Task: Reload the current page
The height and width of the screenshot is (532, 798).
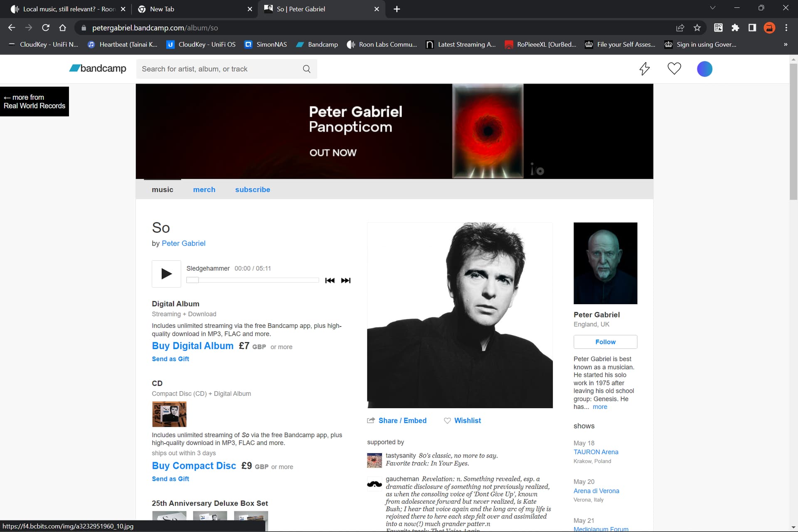Action: point(46,28)
